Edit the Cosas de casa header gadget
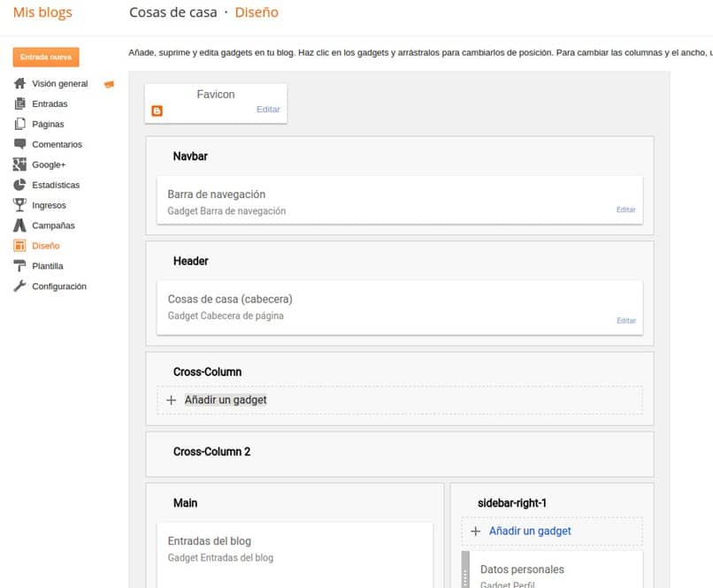 pos(626,320)
